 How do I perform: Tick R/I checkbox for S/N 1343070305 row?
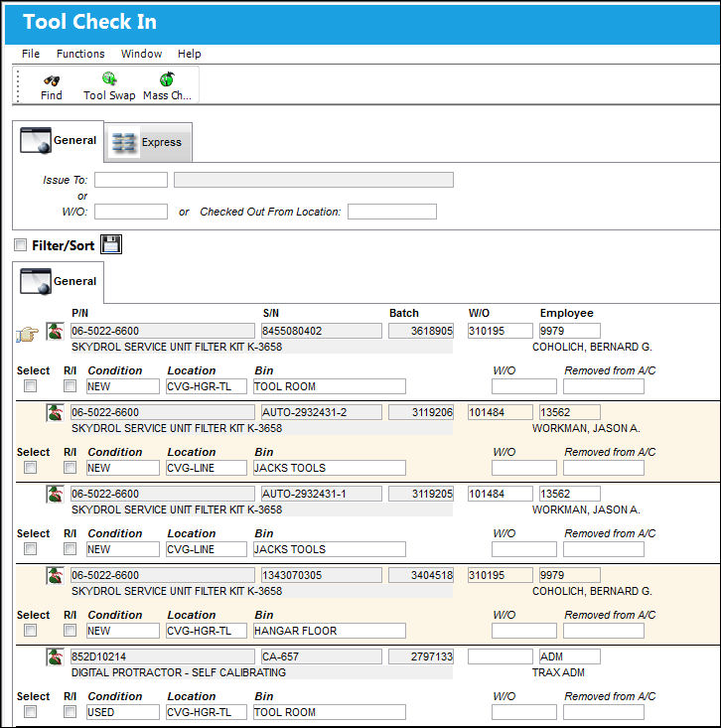point(71,630)
